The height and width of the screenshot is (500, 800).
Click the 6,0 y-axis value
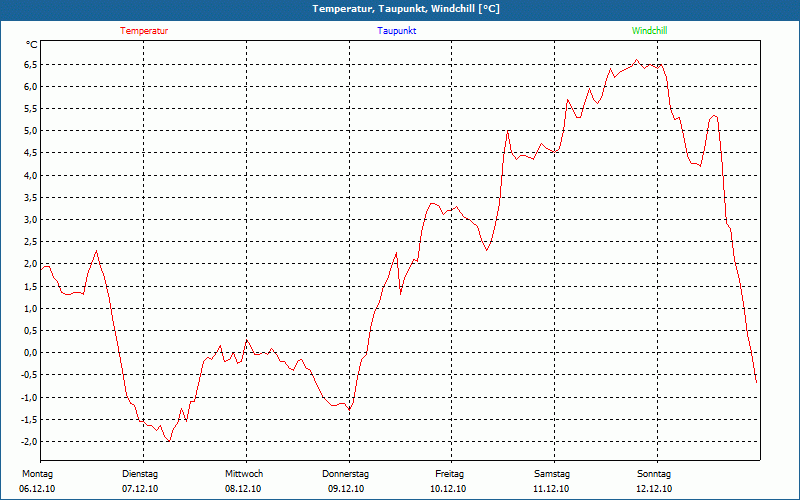pos(30,86)
